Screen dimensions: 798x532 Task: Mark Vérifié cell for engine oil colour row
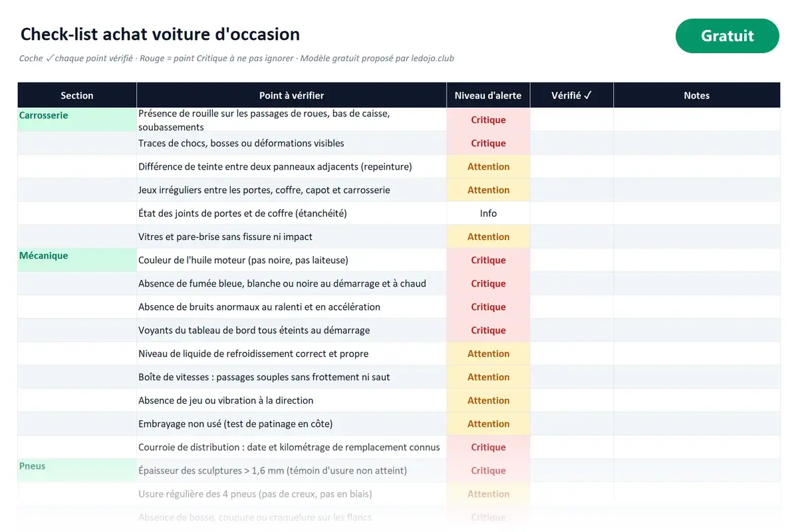(x=572, y=260)
